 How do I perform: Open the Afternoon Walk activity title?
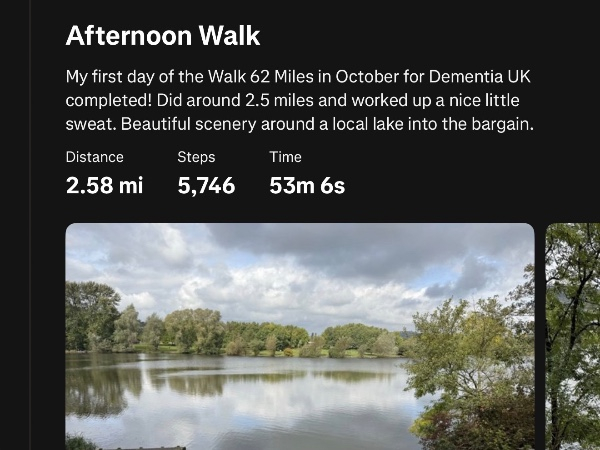163,37
